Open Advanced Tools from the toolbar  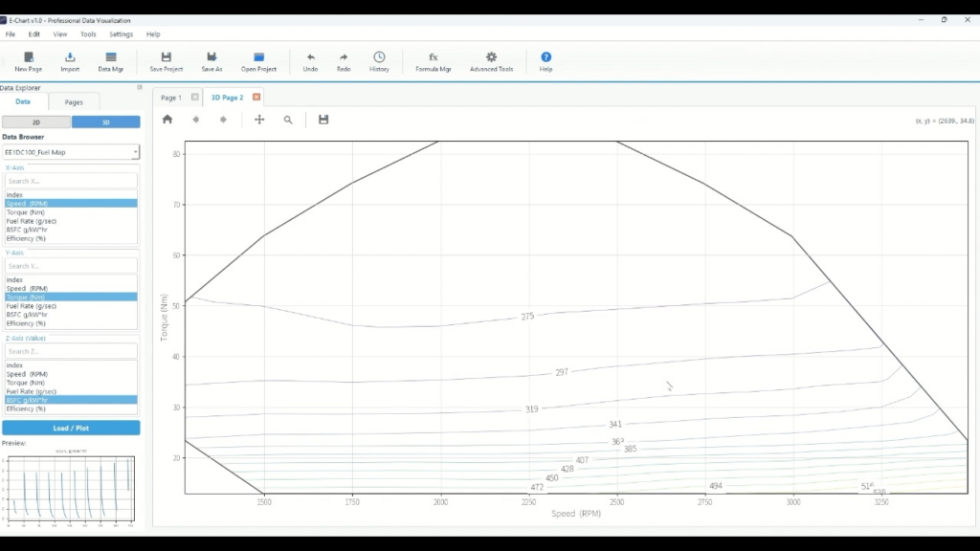point(491,61)
